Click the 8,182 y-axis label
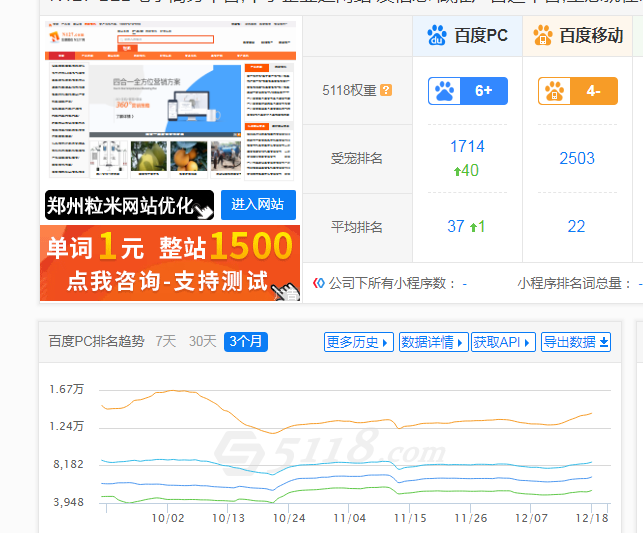Image resolution: width=643 pixels, height=533 pixels. [68, 464]
